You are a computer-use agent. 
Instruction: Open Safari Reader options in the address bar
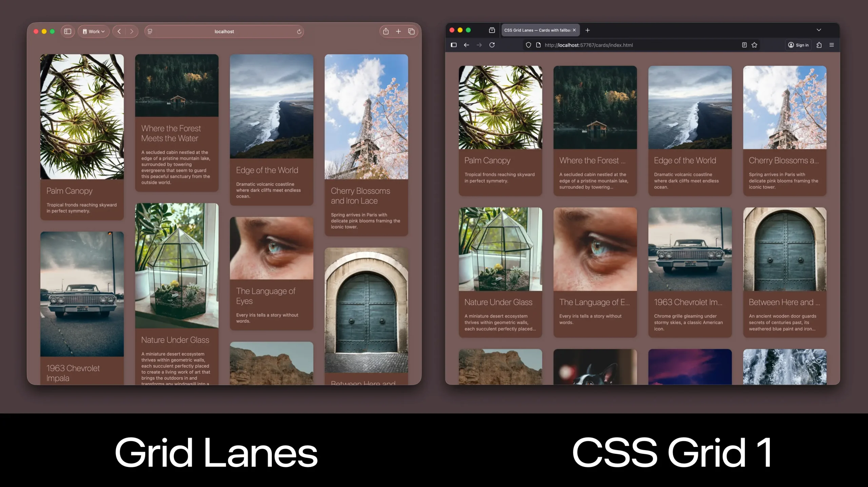[149, 31]
